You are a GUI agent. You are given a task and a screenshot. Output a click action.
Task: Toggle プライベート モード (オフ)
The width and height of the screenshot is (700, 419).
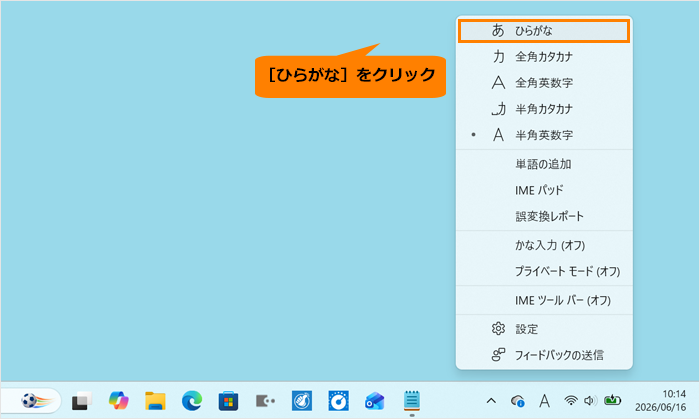[544, 271]
